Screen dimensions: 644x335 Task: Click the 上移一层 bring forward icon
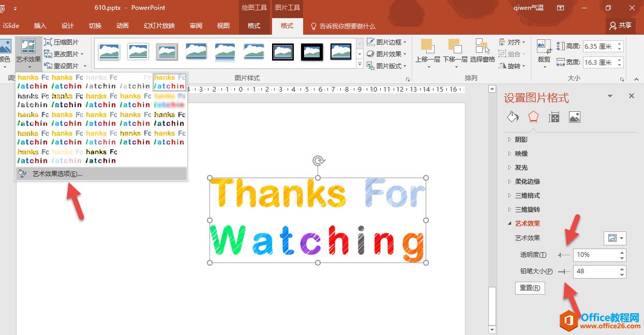427,47
